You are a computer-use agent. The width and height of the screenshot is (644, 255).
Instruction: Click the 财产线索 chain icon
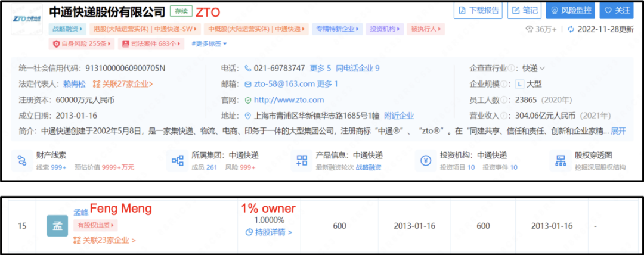click(x=22, y=160)
